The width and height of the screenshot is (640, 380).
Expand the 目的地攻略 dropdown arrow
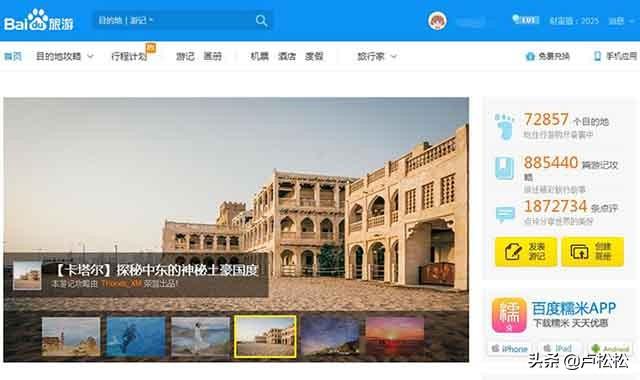(x=91, y=56)
